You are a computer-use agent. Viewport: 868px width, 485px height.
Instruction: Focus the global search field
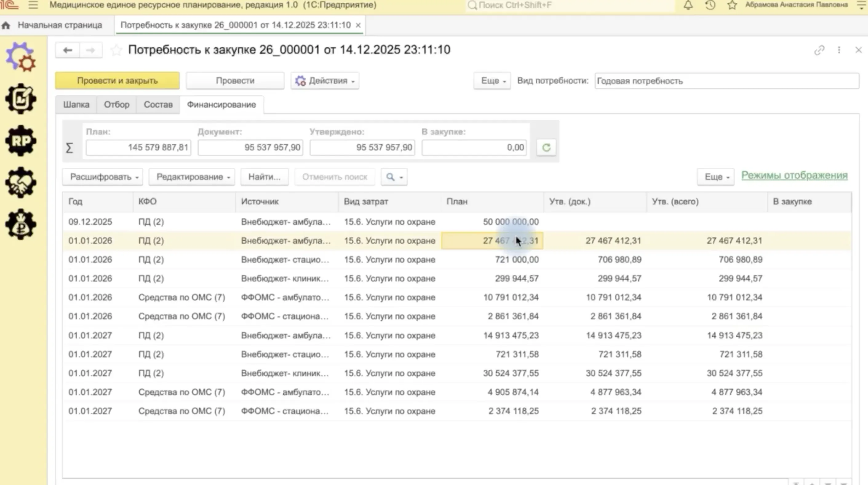570,5
